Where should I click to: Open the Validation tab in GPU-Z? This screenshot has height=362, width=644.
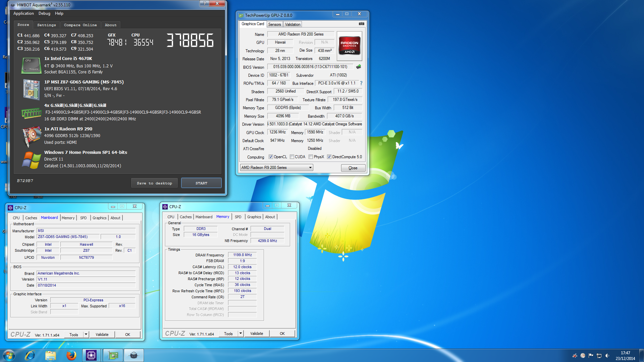292,24
